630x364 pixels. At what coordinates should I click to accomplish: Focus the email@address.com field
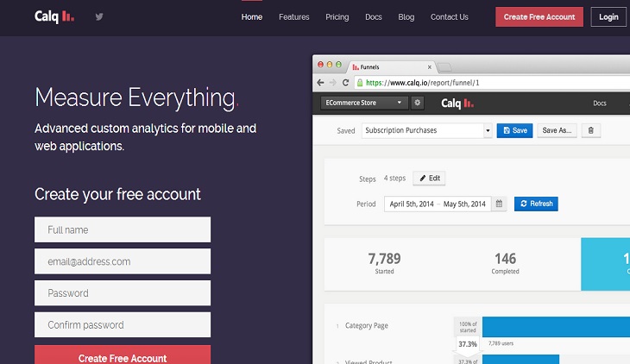click(x=123, y=261)
